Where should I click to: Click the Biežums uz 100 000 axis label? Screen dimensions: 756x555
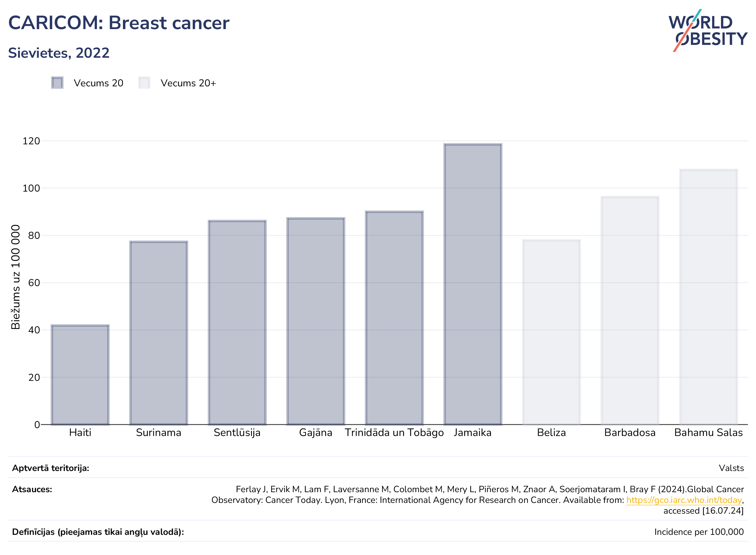click(16, 277)
